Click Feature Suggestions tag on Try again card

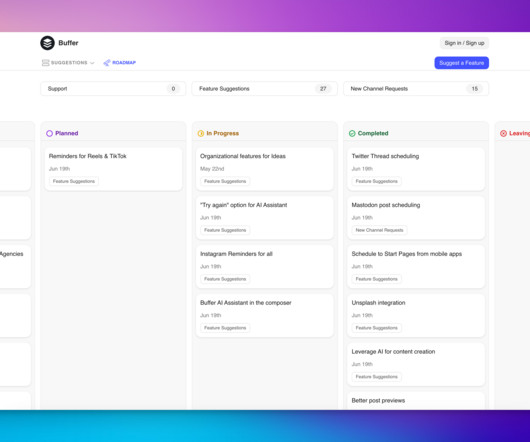(225, 230)
